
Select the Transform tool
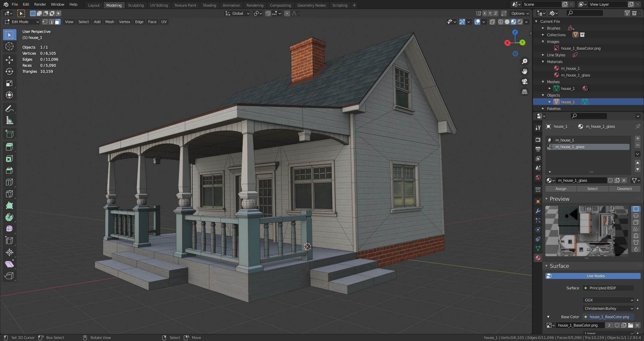9,95
